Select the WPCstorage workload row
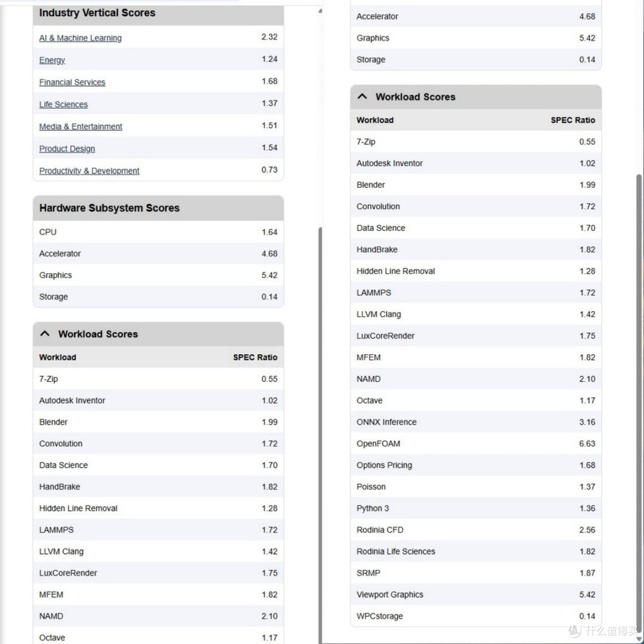The image size is (644, 644). pyautogui.click(x=476, y=616)
